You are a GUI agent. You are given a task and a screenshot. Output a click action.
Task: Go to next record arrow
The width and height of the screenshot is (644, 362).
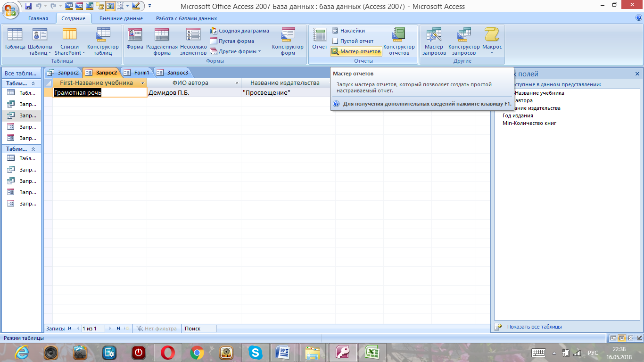point(110,329)
